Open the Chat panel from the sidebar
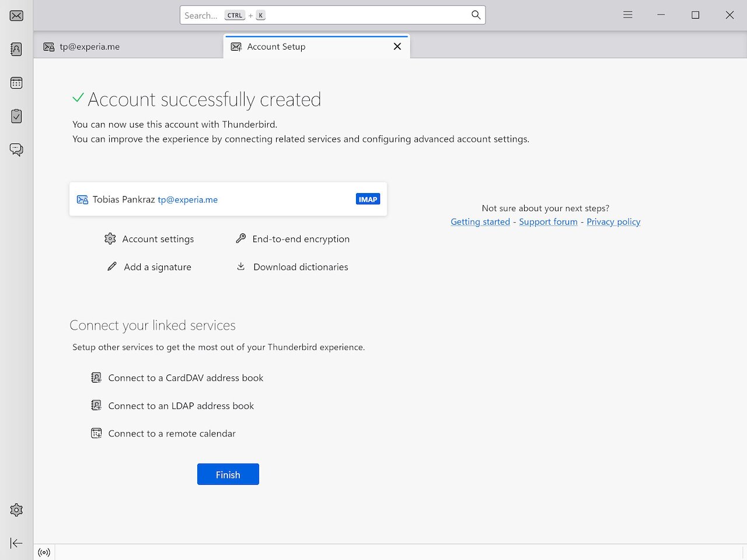Image resolution: width=747 pixels, height=560 pixels. point(16,149)
